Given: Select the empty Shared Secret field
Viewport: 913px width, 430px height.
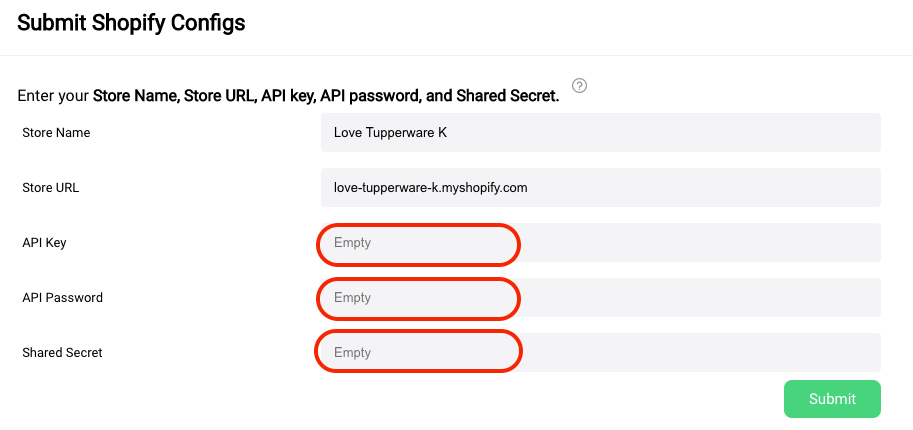Looking at the screenshot, I should coord(600,353).
